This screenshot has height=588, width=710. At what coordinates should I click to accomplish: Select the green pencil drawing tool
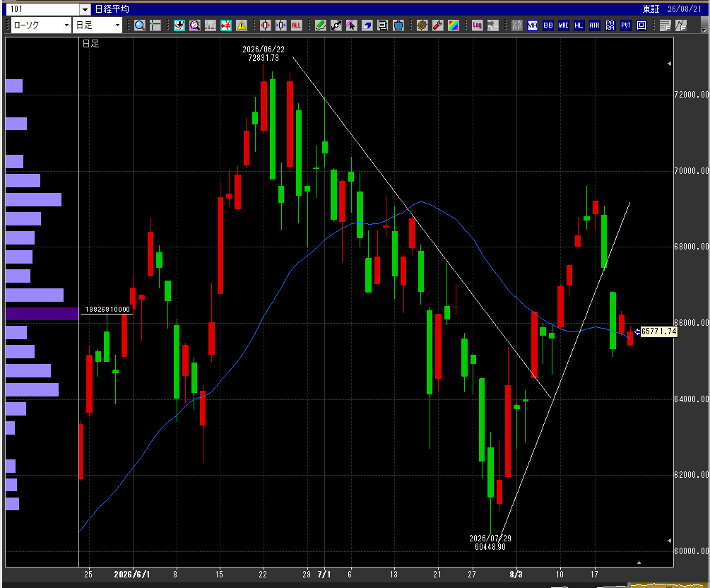pyautogui.click(x=321, y=25)
